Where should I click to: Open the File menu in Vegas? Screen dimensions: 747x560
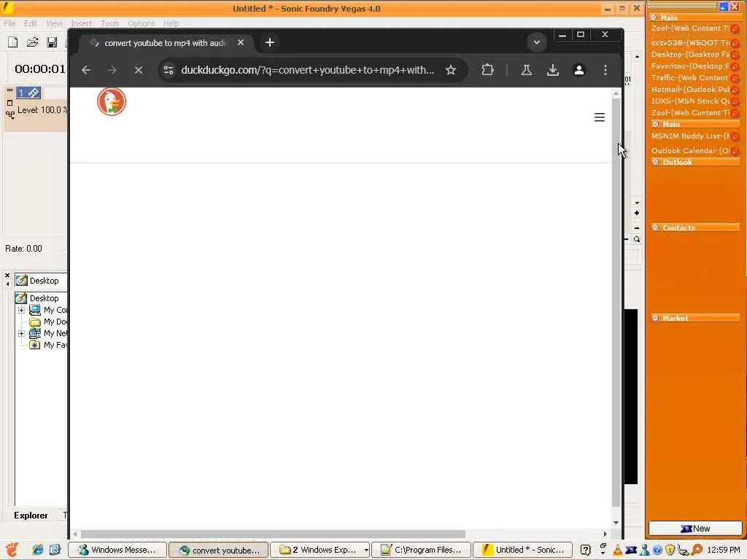tap(9, 23)
